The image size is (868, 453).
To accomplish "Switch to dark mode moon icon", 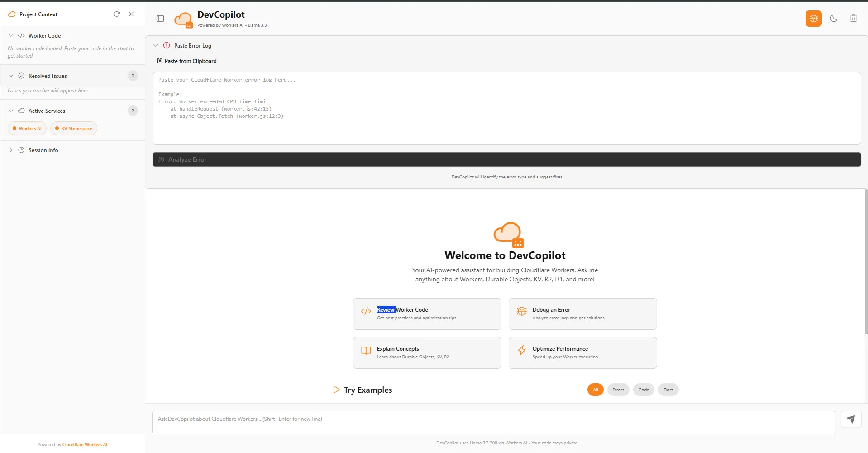I will coord(834,19).
